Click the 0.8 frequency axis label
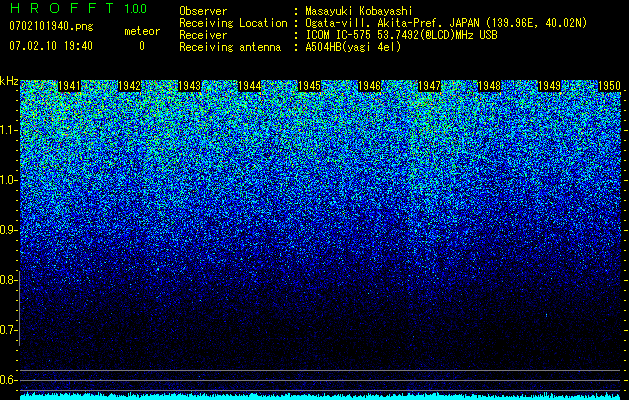This screenshot has height=400, width=629. [8, 280]
